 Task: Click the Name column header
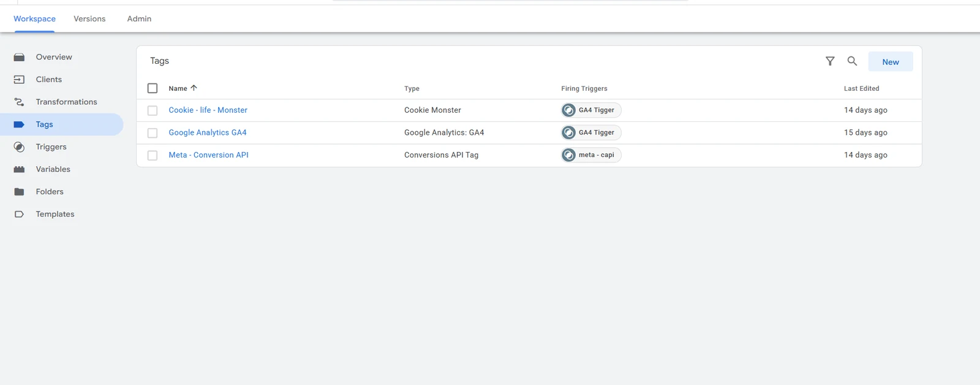(178, 88)
